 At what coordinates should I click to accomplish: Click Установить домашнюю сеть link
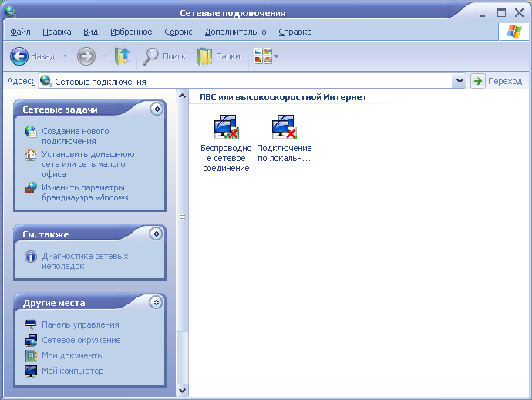click(x=88, y=164)
